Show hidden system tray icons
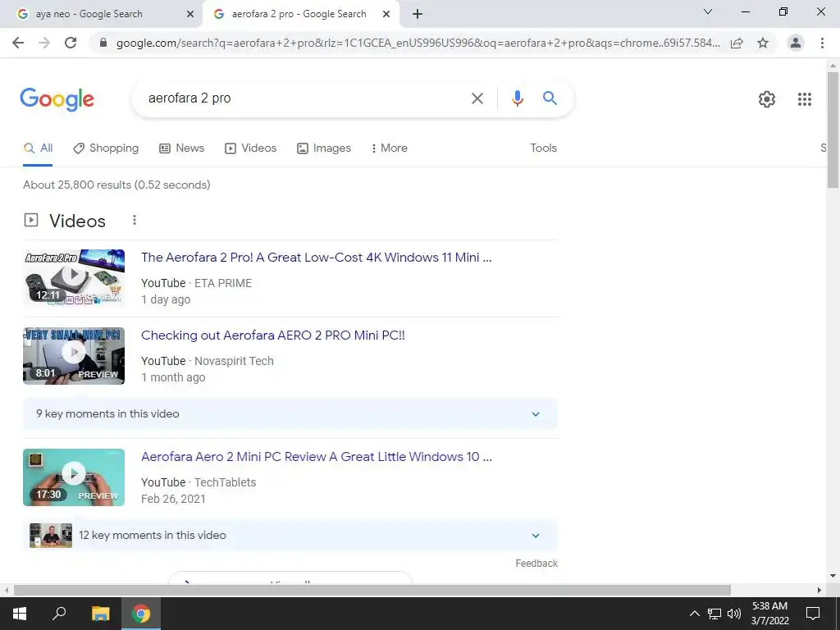This screenshot has width=840, height=630. coord(694,614)
